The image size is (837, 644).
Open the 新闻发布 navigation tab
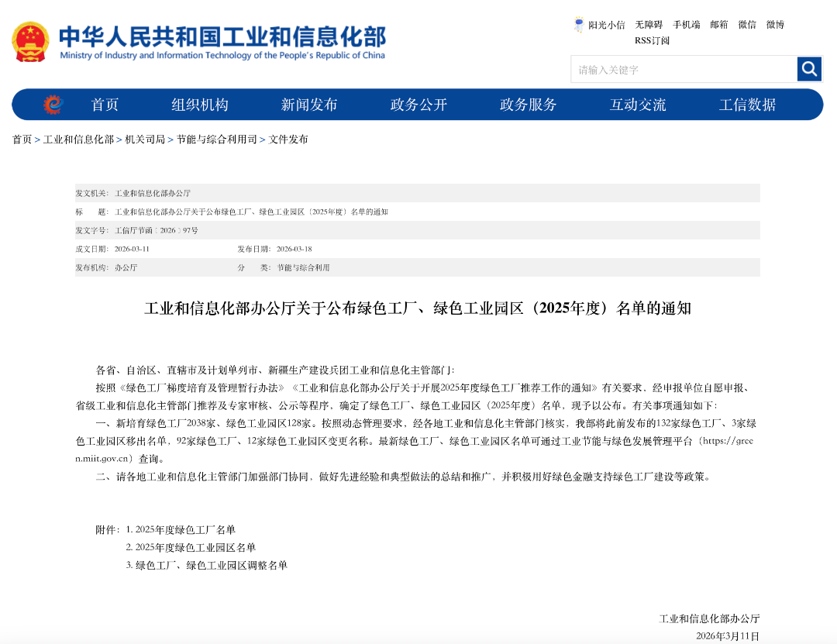point(309,105)
